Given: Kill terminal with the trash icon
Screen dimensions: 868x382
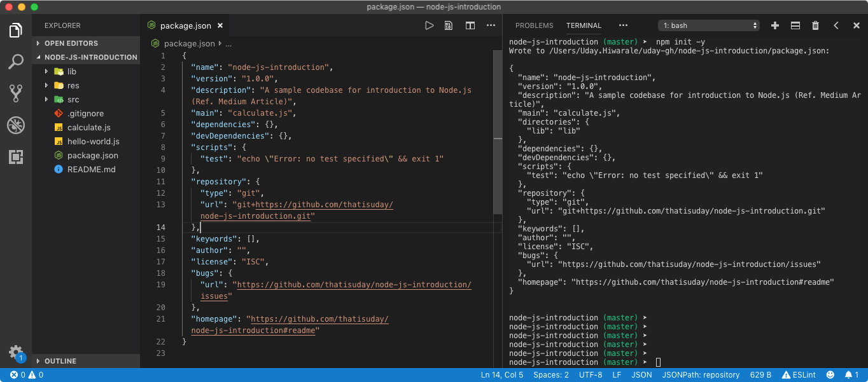Looking at the screenshot, I should click(815, 25).
